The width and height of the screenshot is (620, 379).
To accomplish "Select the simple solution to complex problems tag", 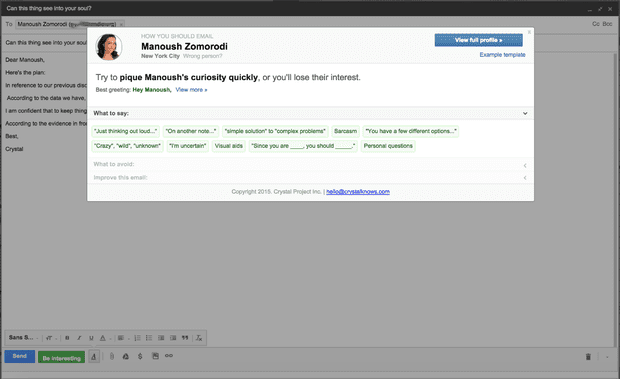I will (275, 131).
